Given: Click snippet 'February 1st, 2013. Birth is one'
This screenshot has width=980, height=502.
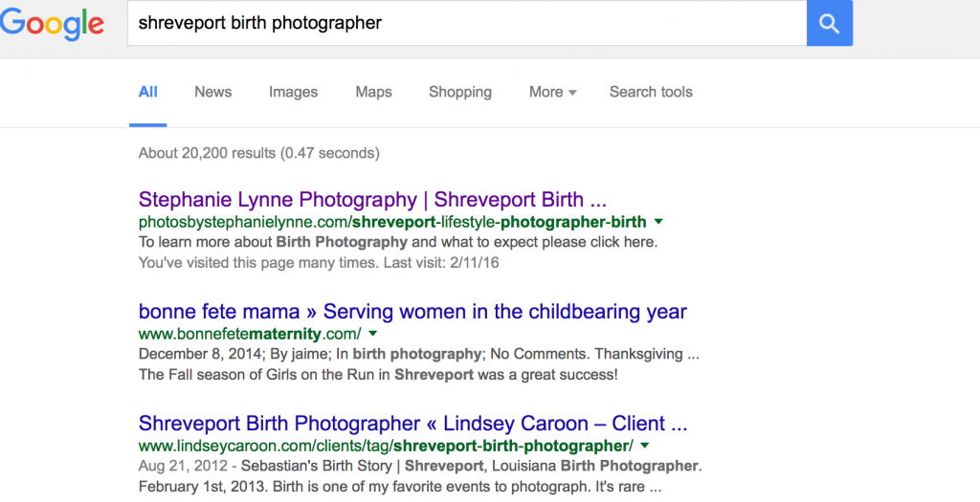Looking at the screenshot, I should click(400, 487).
